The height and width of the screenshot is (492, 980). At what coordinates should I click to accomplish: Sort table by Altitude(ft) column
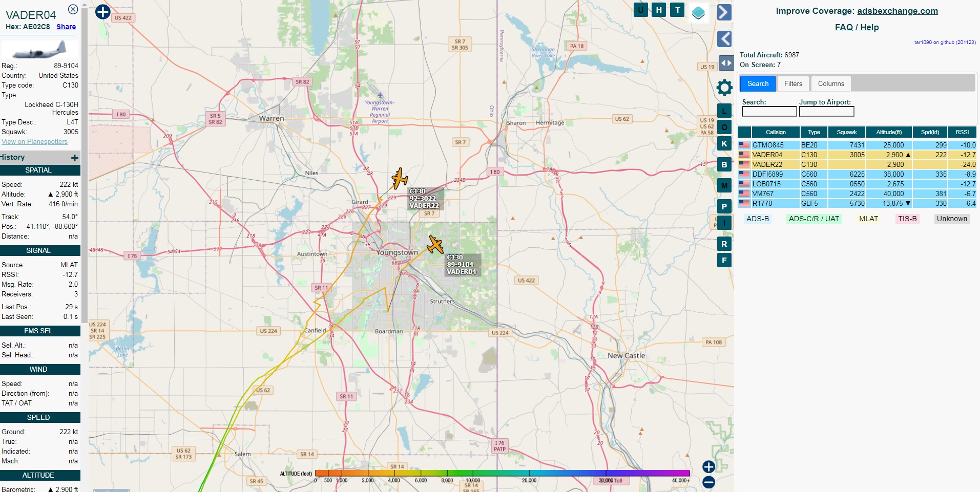(889, 132)
